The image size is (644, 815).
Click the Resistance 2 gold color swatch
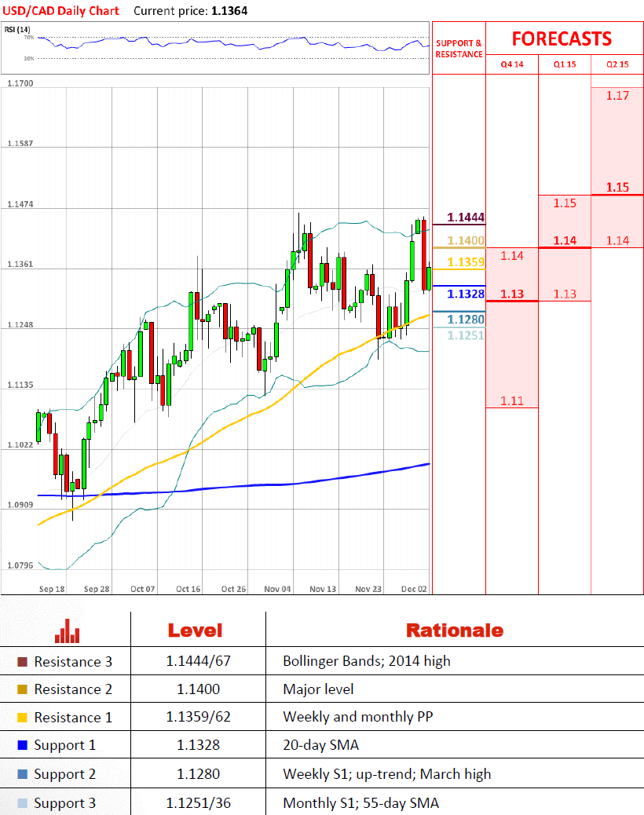[x=22, y=689]
